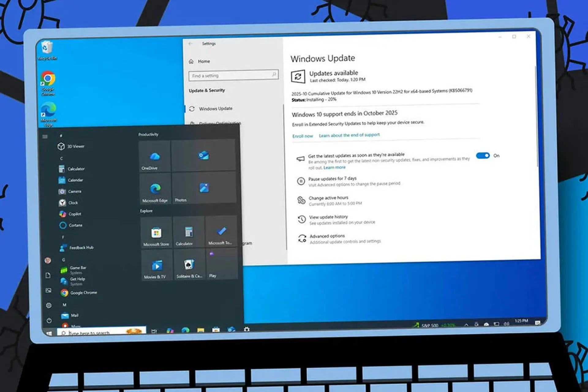Open Microsoft Edge desktop shortcut
This screenshot has height=392, width=588.
tap(49, 114)
